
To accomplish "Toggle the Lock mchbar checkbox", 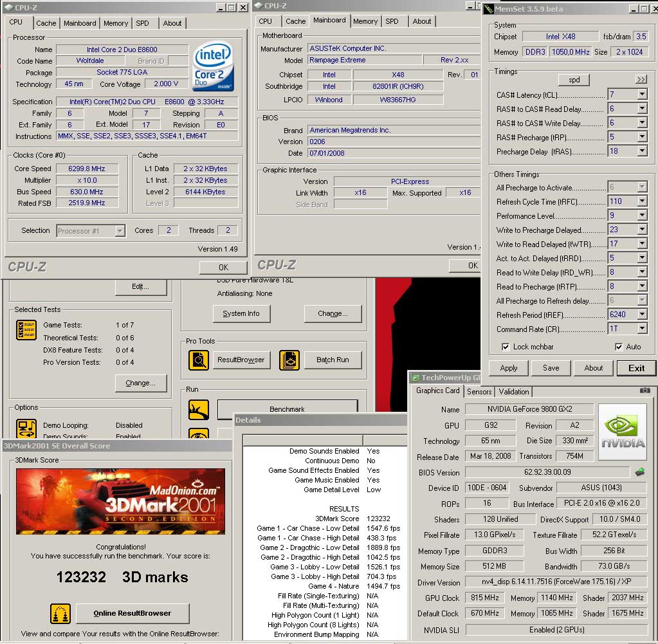I will (x=506, y=347).
